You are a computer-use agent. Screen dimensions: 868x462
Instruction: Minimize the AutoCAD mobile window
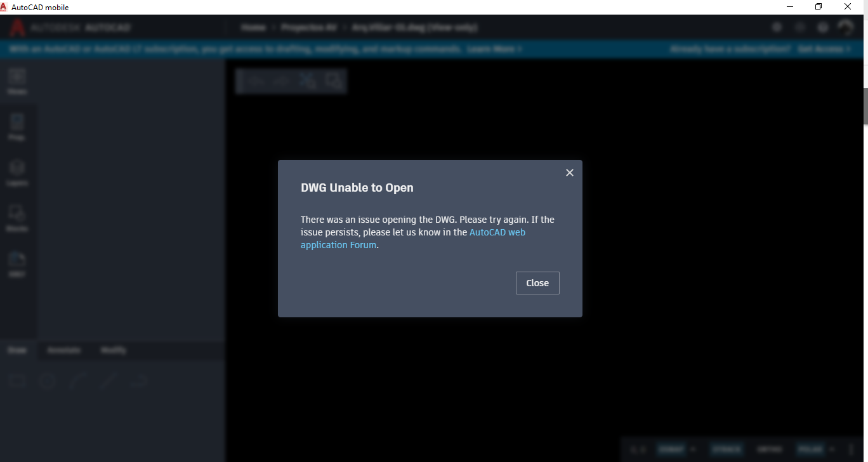[x=789, y=7]
